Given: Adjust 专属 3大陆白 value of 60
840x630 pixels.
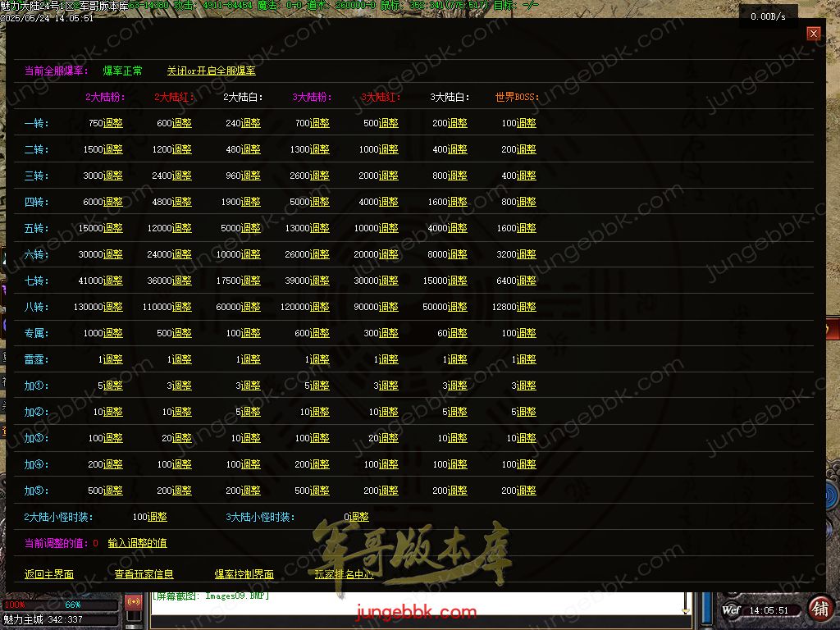Looking at the screenshot, I should [x=458, y=333].
